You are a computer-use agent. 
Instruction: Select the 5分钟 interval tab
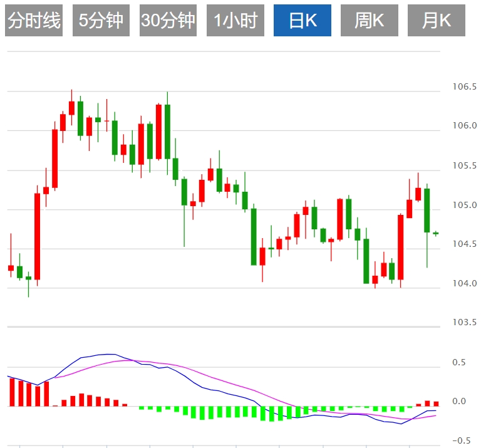(x=101, y=20)
